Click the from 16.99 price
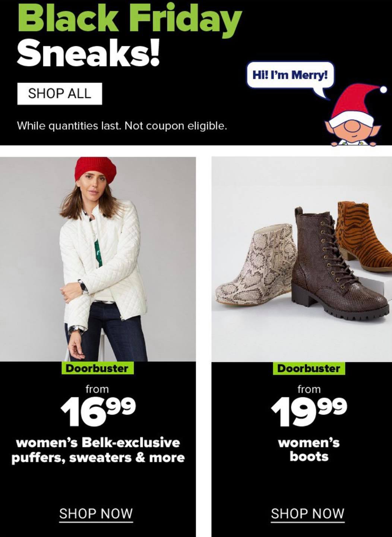Screen dimensions: 392x537 coord(98,406)
